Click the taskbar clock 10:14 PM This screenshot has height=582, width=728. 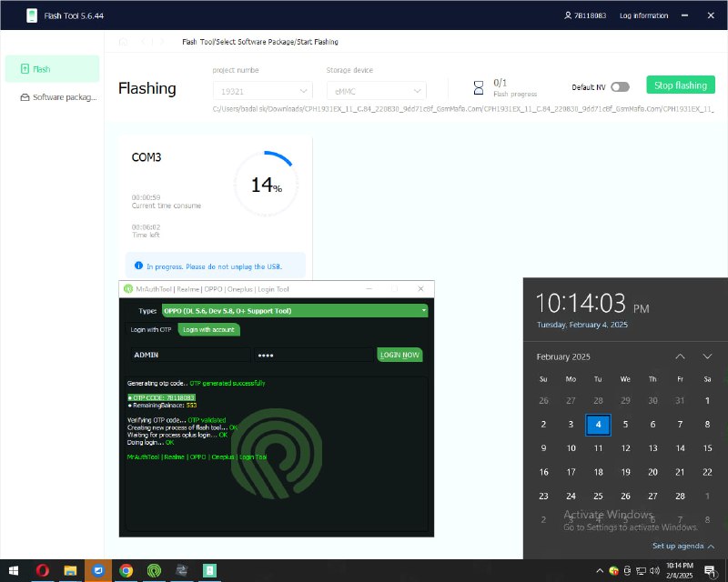pos(679,570)
